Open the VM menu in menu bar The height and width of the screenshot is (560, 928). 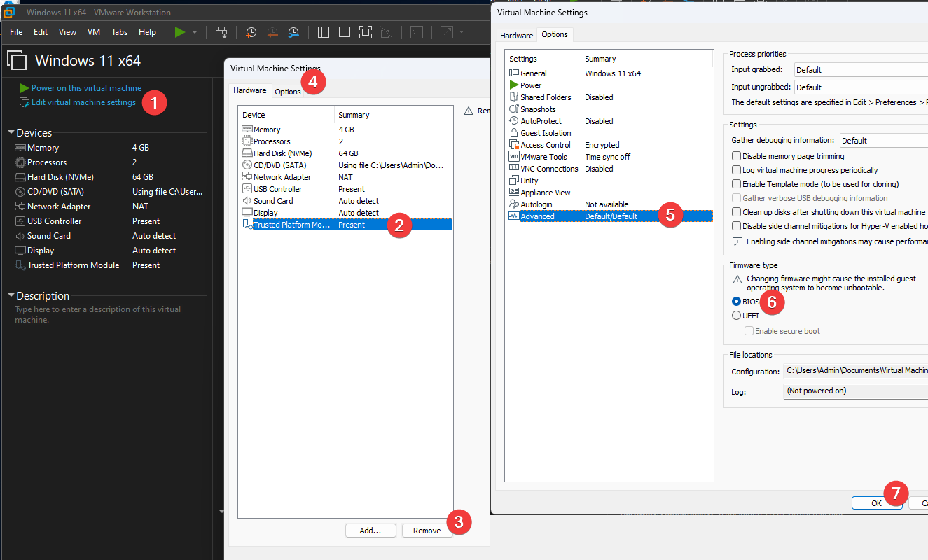[94, 32]
